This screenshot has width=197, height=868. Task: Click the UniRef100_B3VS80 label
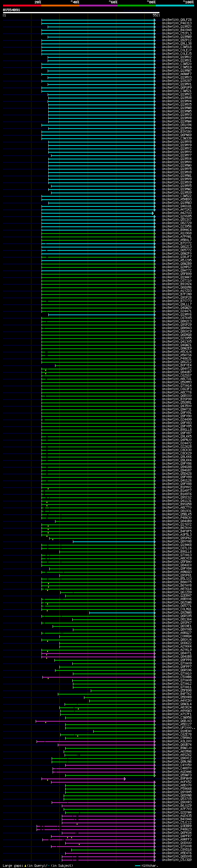tap(177, 132)
